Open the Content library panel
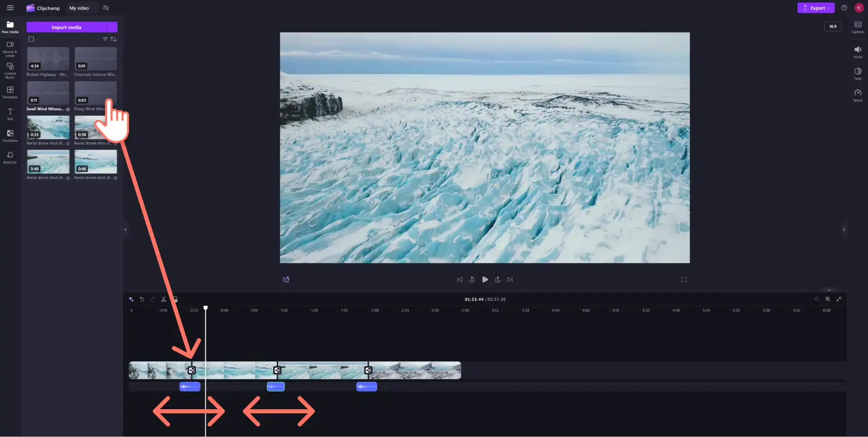 point(10,71)
